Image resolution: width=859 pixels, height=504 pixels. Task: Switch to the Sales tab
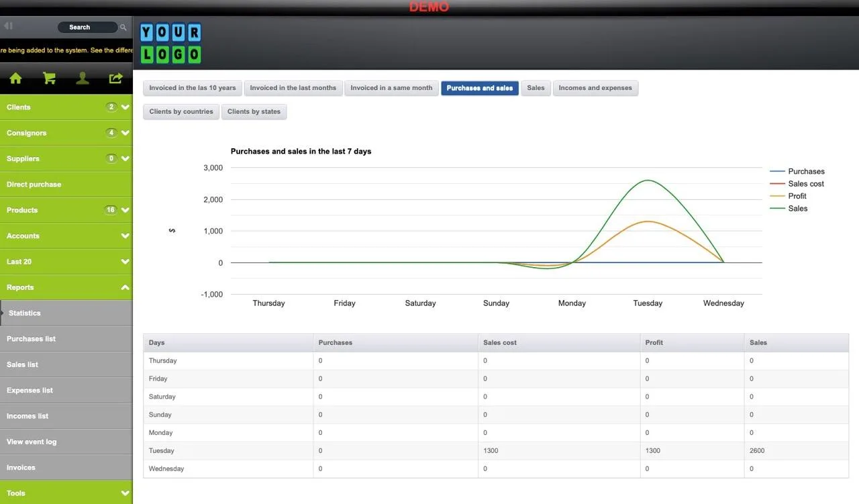tap(536, 88)
